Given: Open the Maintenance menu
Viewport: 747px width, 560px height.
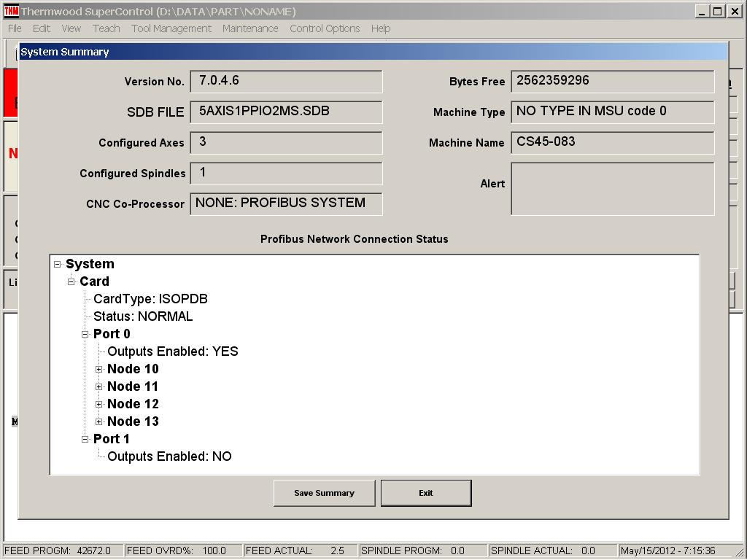Looking at the screenshot, I should pyautogui.click(x=250, y=28).
